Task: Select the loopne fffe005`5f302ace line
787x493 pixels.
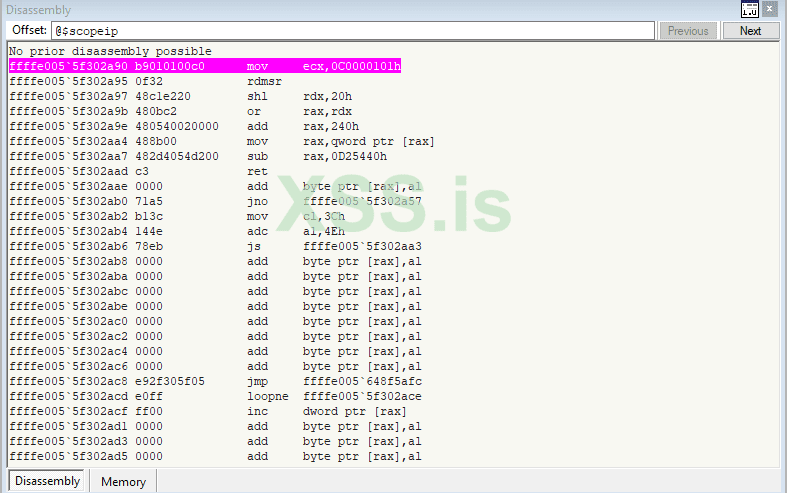Action: (215, 397)
